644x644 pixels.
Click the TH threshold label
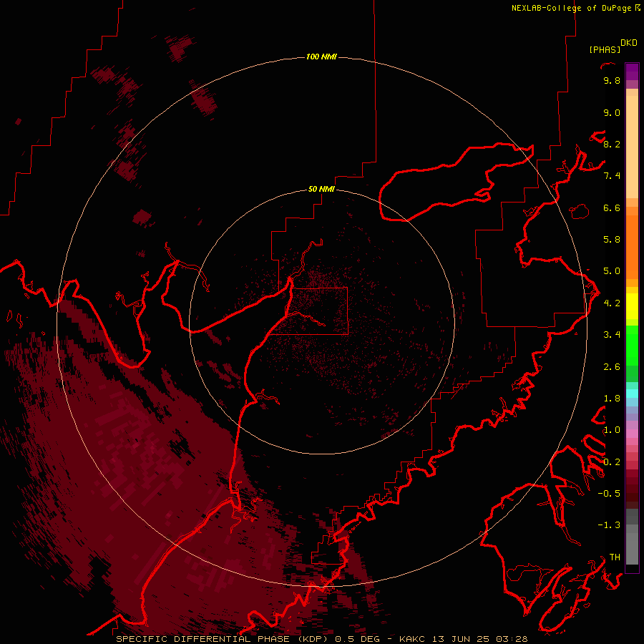pos(615,557)
